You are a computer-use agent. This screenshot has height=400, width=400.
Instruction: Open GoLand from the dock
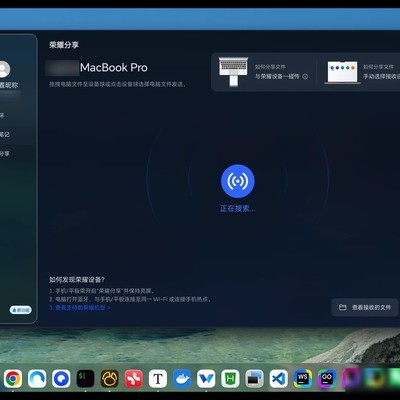327,379
